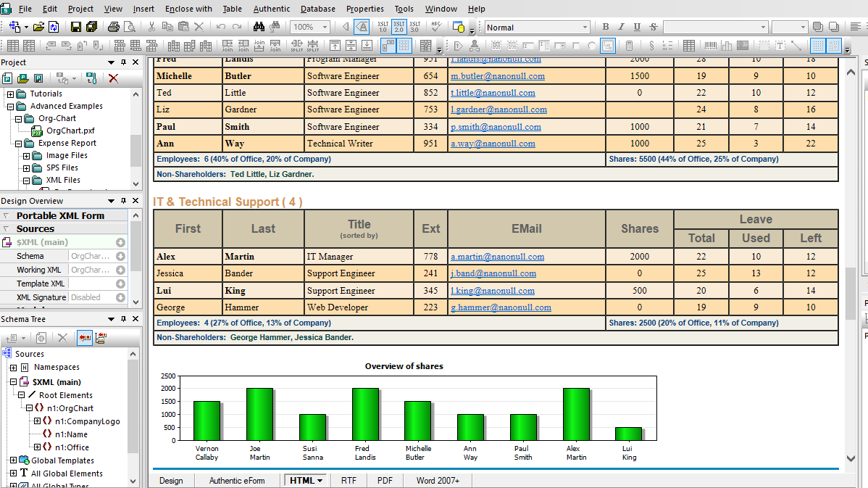
Task: Toggle XSLT 2.0 version button
Action: coord(398,27)
